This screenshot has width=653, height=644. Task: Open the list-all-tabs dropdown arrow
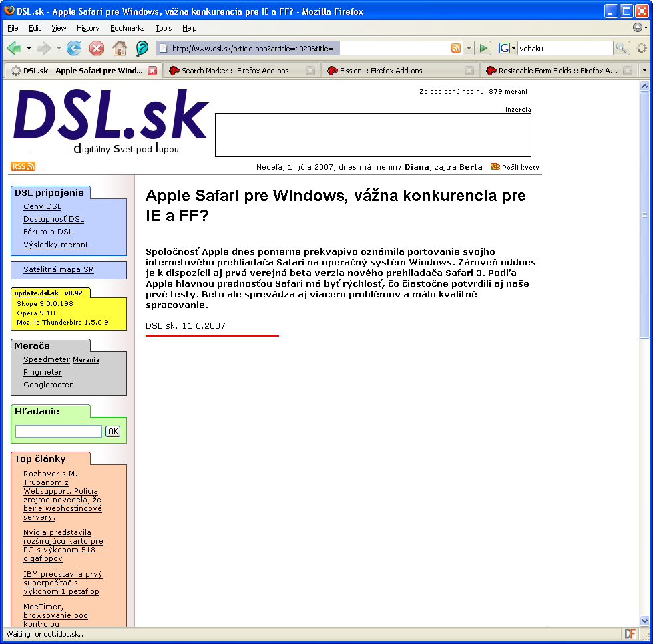[645, 71]
